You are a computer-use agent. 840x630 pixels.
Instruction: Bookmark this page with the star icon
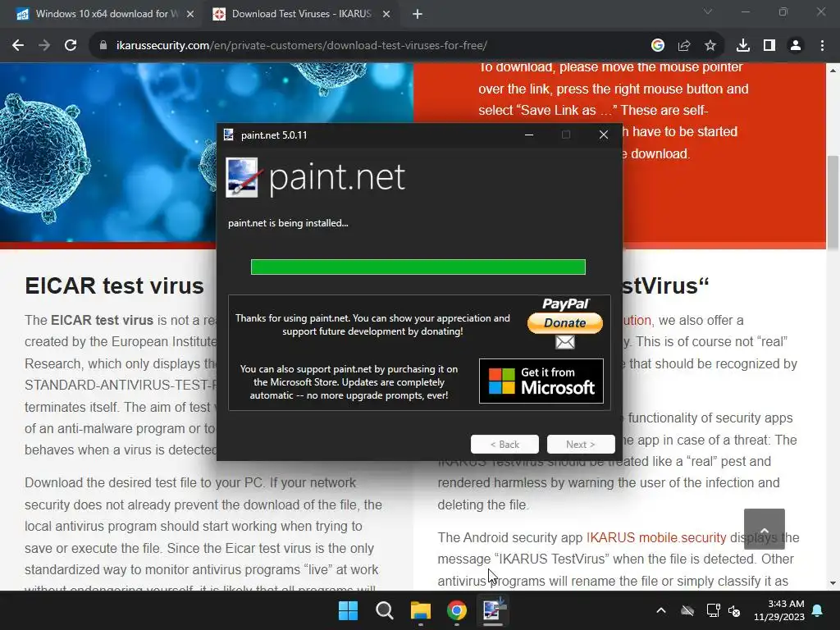710,46
